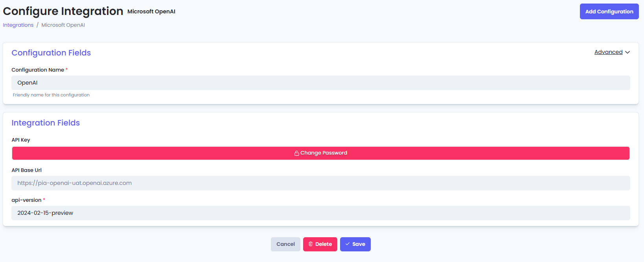Click the Change Password button
644x262 pixels.
coord(321,153)
